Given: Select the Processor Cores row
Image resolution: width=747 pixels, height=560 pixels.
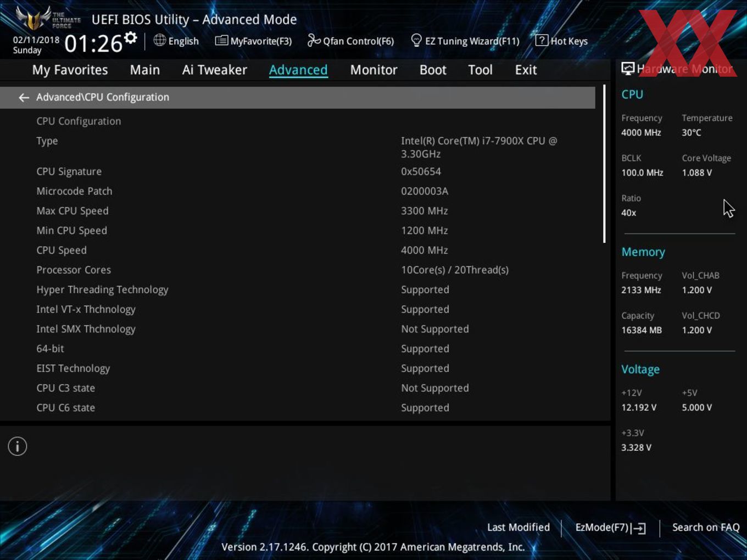Looking at the screenshot, I should 74,270.
